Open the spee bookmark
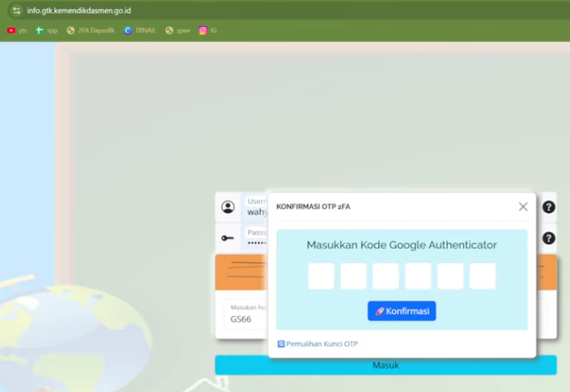This screenshot has height=392, width=570. (x=177, y=30)
